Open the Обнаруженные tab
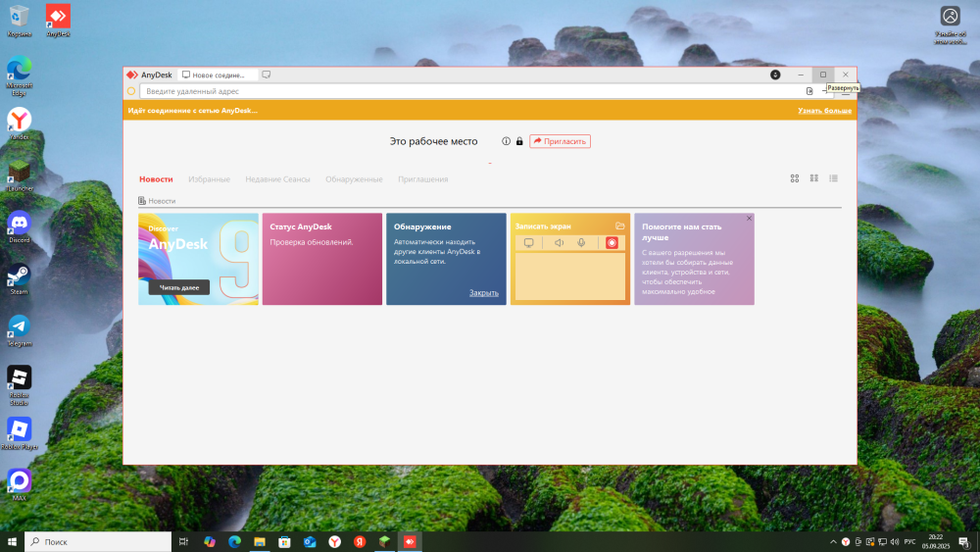The image size is (980, 552). 354,178
